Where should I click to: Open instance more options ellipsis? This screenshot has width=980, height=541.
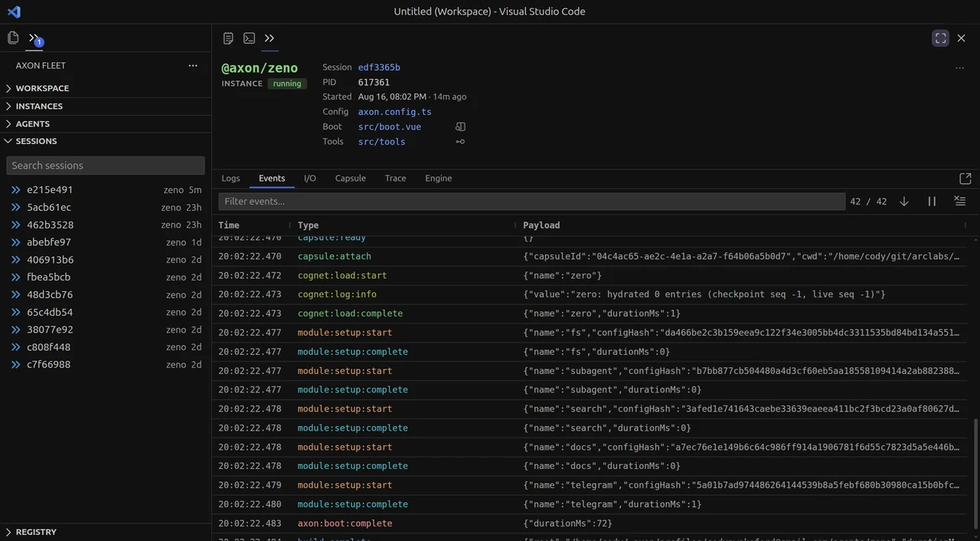pos(959,68)
